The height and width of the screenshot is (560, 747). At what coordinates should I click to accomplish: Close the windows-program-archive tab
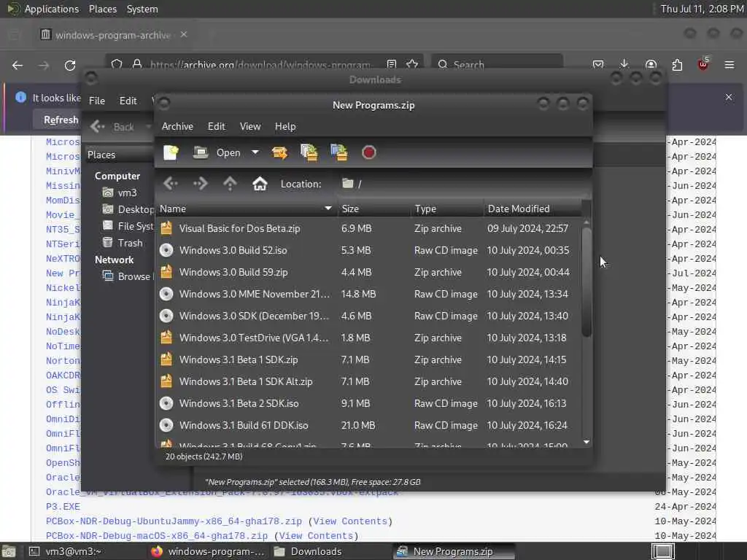[184, 34]
